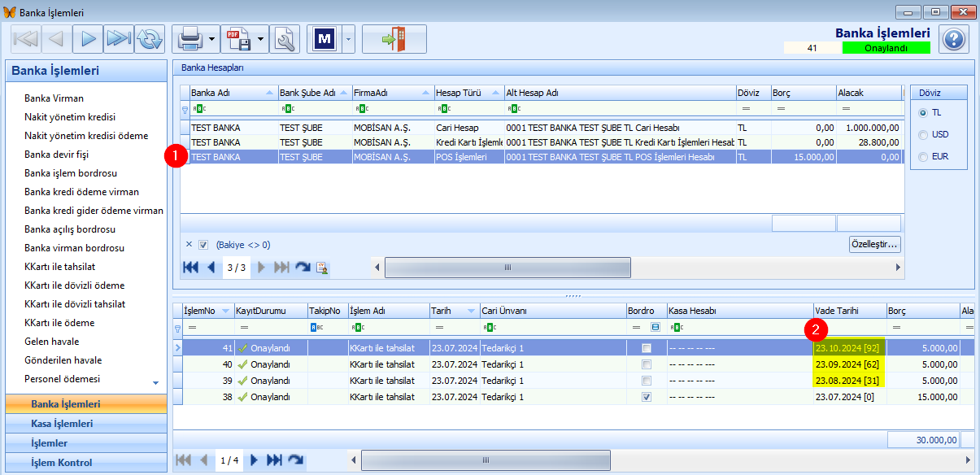
Task: Open İşlemNo column filter dropdown
Action: point(226,311)
